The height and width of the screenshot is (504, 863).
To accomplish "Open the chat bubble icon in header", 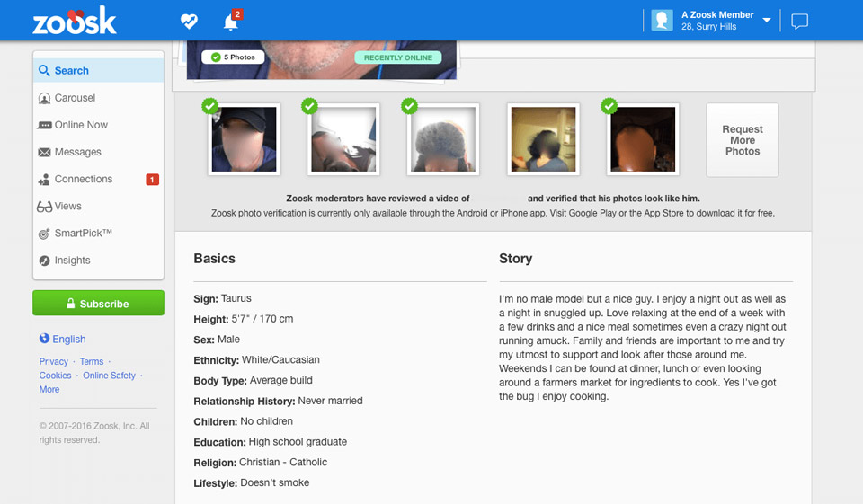I will pyautogui.click(x=799, y=22).
